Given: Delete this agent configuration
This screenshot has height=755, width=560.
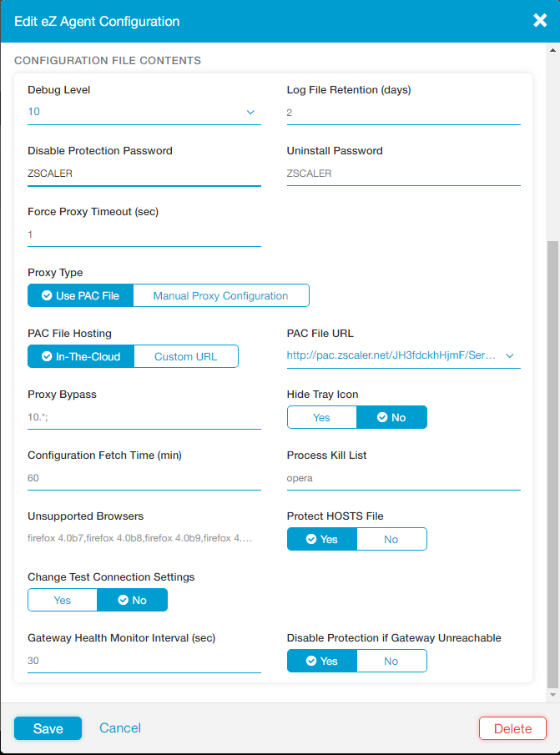Looking at the screenshot, I should click(512, 728).
